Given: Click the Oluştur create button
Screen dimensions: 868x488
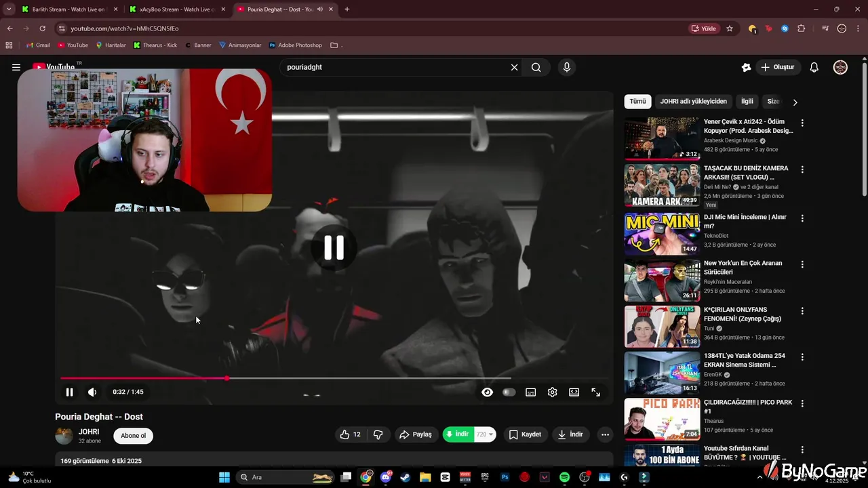Looking at the screenshot, I should (x=777, y=67).
